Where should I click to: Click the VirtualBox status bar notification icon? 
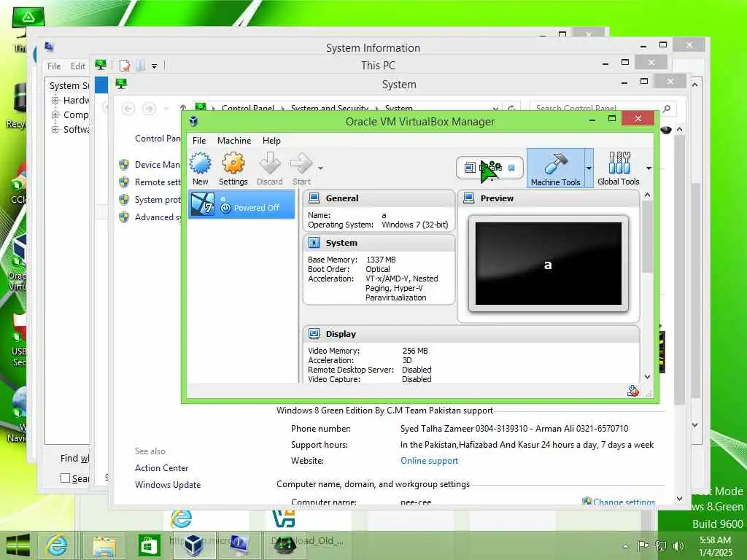(632, 392)
